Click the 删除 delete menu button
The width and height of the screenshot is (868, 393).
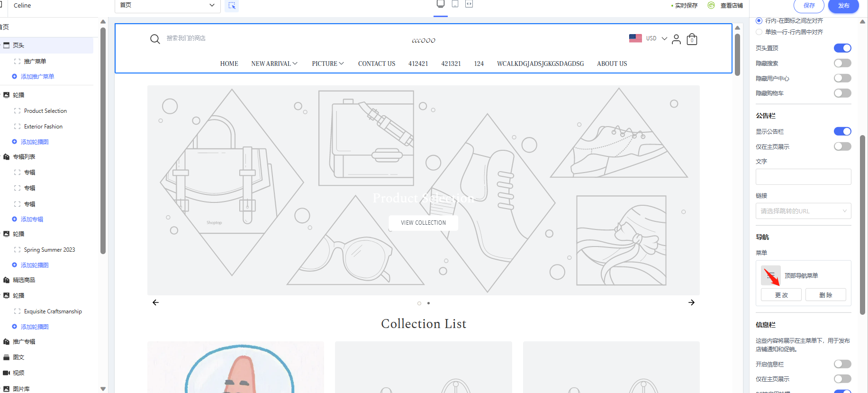[826, 295]
